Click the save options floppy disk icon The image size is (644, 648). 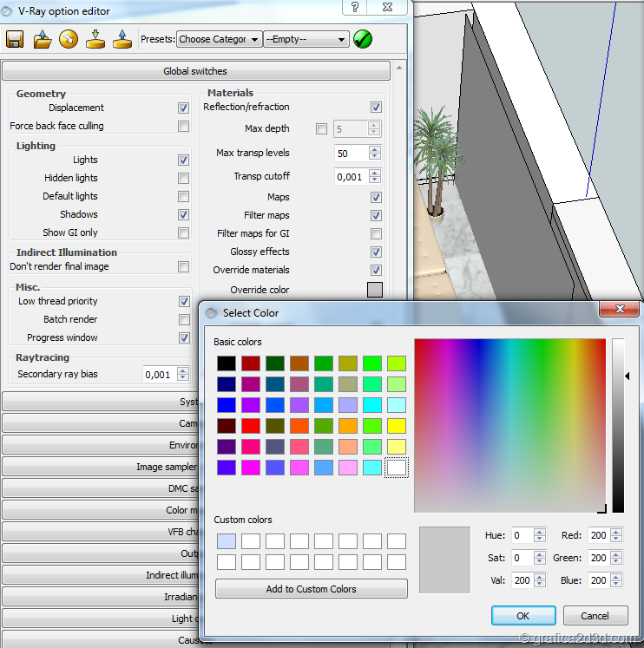coord(15,39)
